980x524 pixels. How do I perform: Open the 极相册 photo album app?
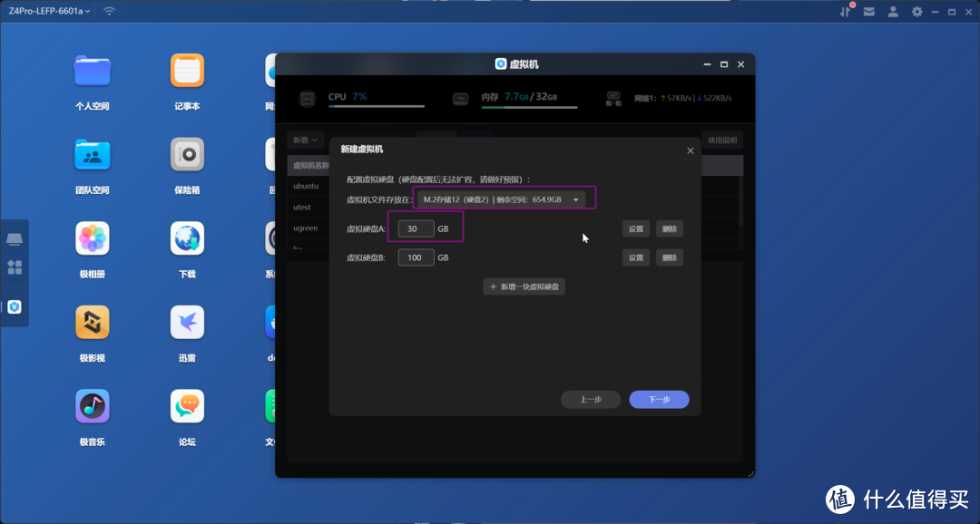(92, 239)
